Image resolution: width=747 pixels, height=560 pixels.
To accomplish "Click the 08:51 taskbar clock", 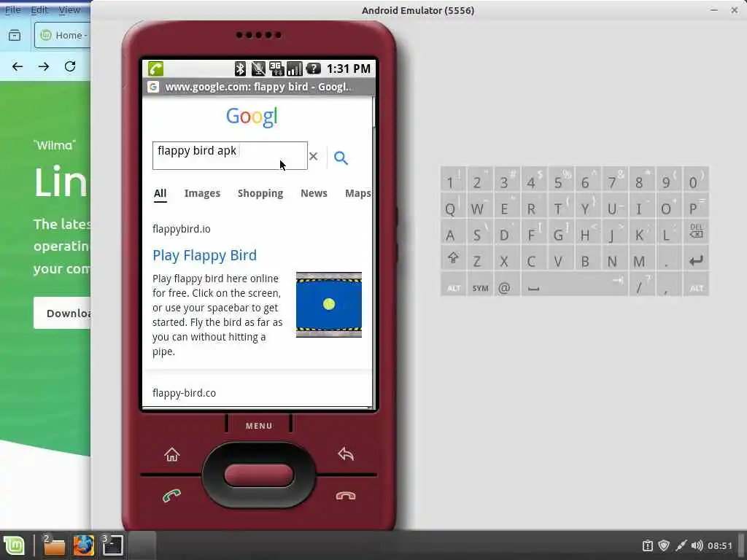I will [x=719, y=545].
